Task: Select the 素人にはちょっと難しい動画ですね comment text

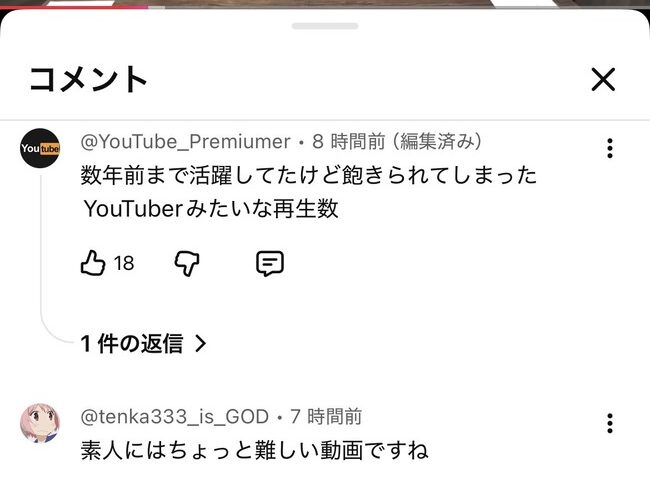Action: click(x=254, y=450)
